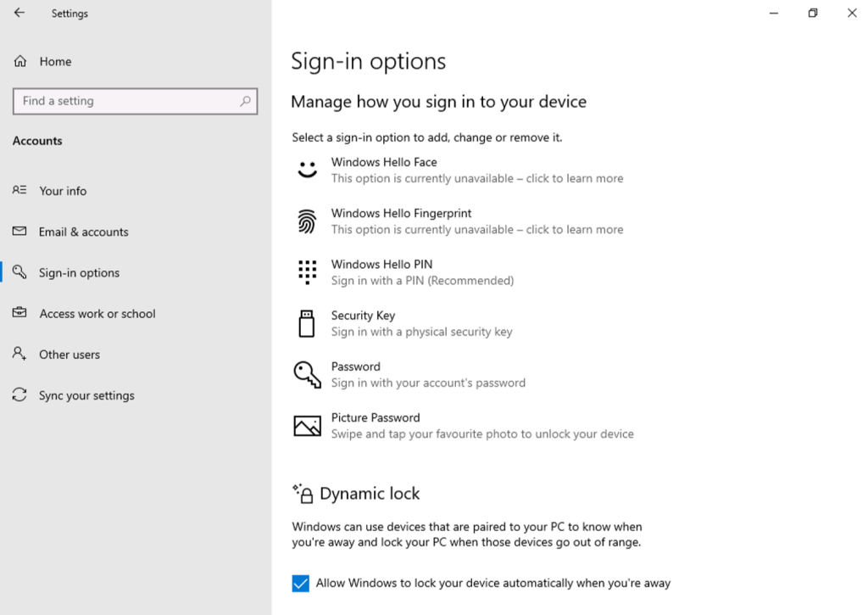Select the Password key icon
Screen dimensions: 868x615
(306, 373)
